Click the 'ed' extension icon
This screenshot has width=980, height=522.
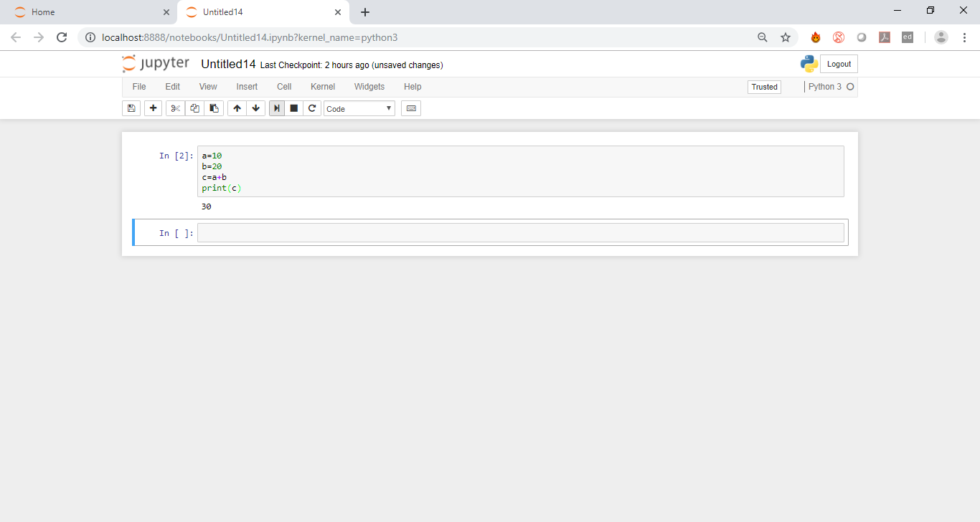point(908,37)
